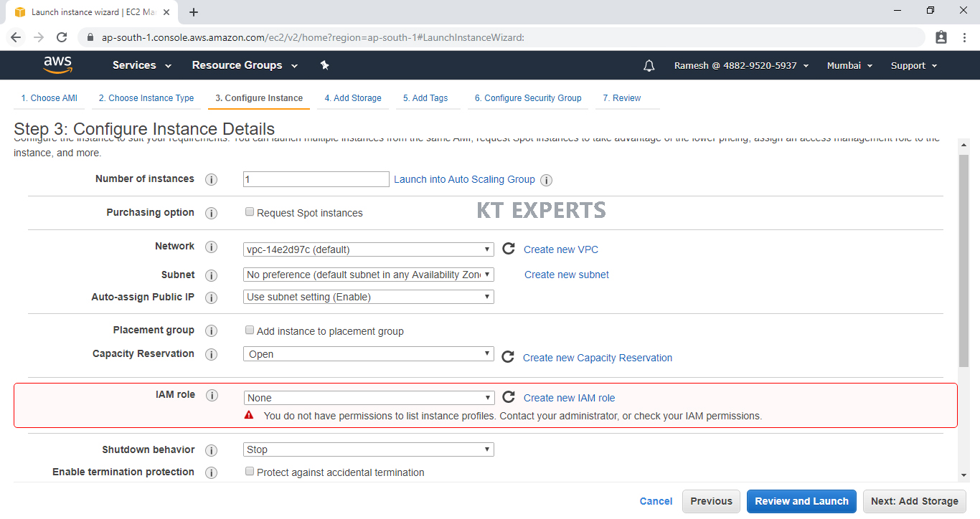
Task: Click the Previous button
Action: pyautogui.click(x=712, y=501)
